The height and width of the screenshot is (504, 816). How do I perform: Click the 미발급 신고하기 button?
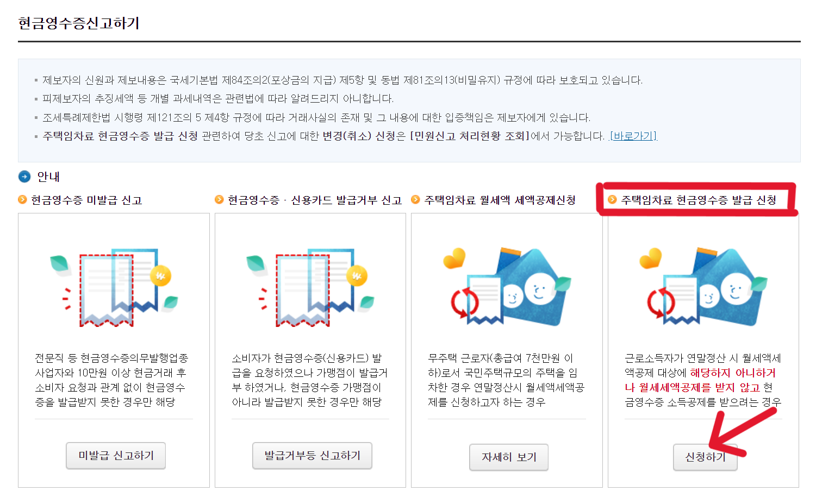pos(115,456)
